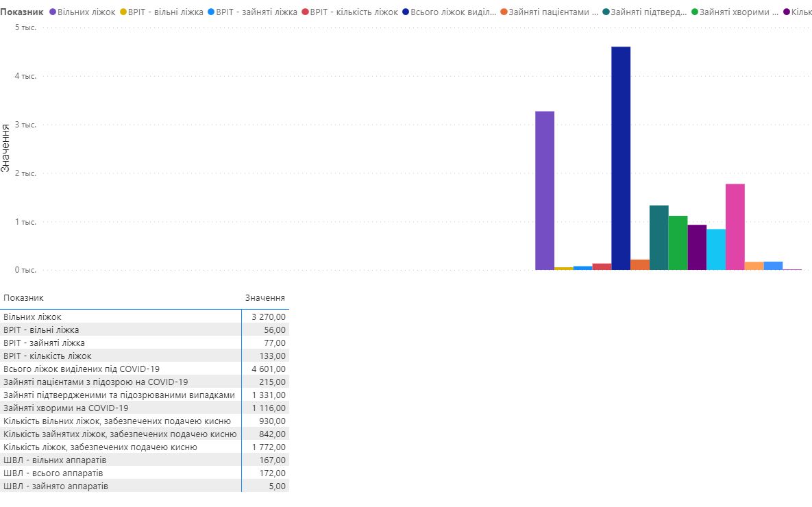This screenshot has height=507, width=812.
Task: Select the green bar in the chart
Action: (678, 243)
